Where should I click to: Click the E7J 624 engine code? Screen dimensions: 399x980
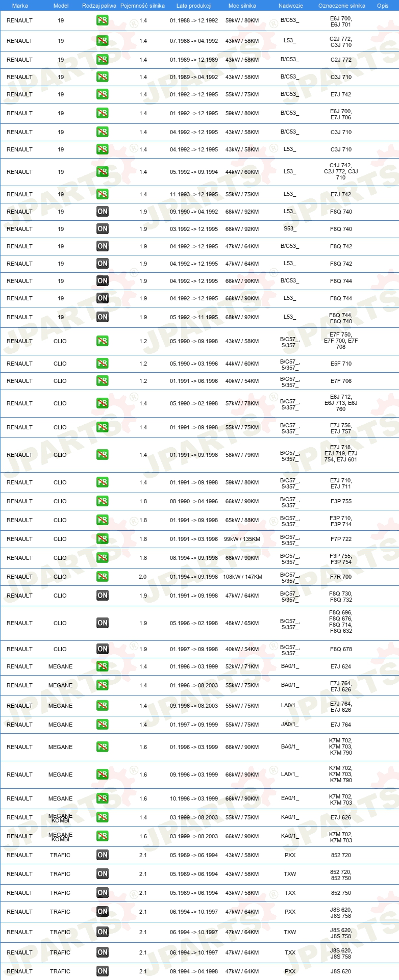click(x=341, y=666)
